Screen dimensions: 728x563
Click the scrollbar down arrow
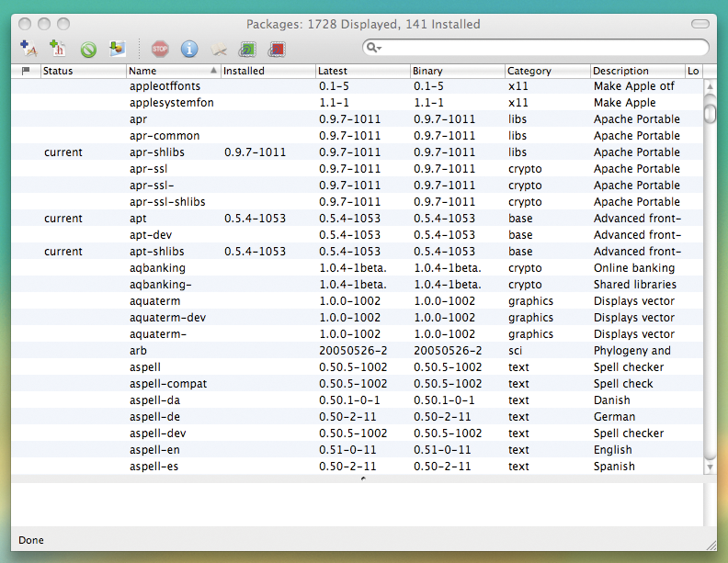(x=710, y=467)
